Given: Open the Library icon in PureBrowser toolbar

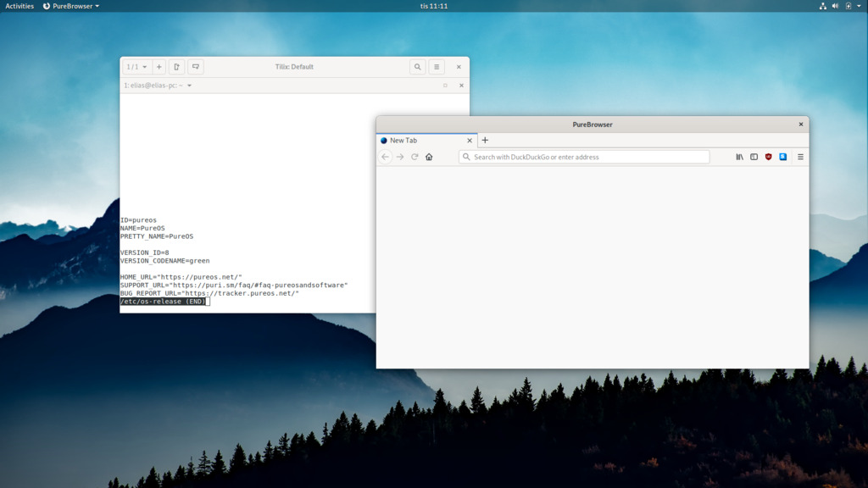Looking at the screenshot, I should tap(739, 157).
